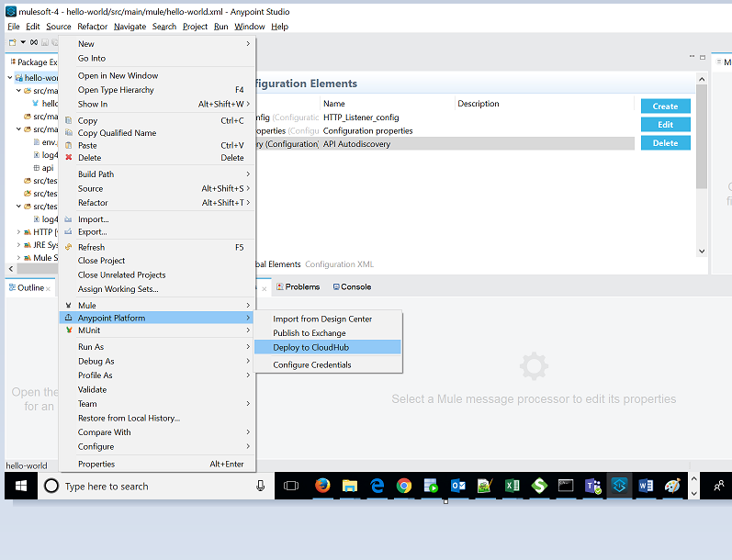The image size is (732, 560).
Task: Click the Windows search input field
Action: (x=154, y=486)
